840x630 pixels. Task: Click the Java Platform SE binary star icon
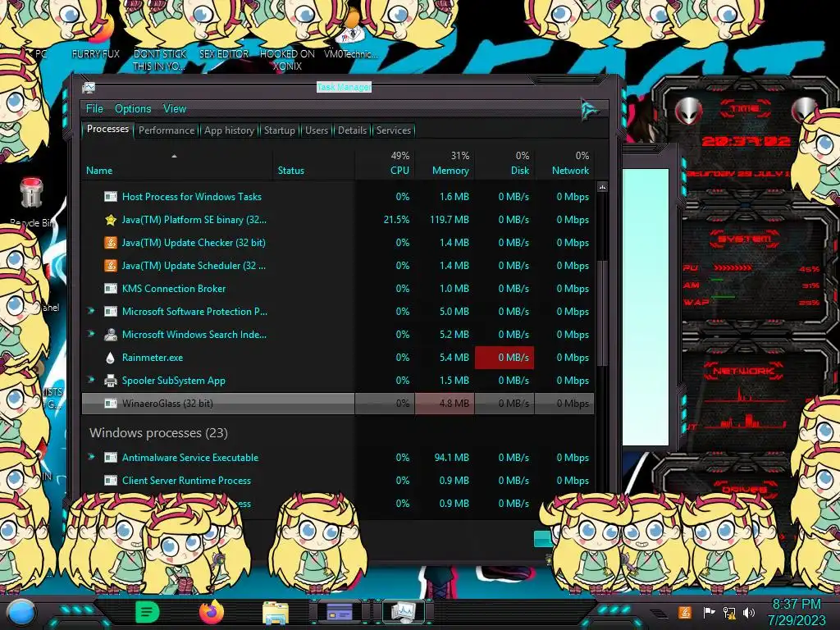pyautogui.click(x=111, y=220)
